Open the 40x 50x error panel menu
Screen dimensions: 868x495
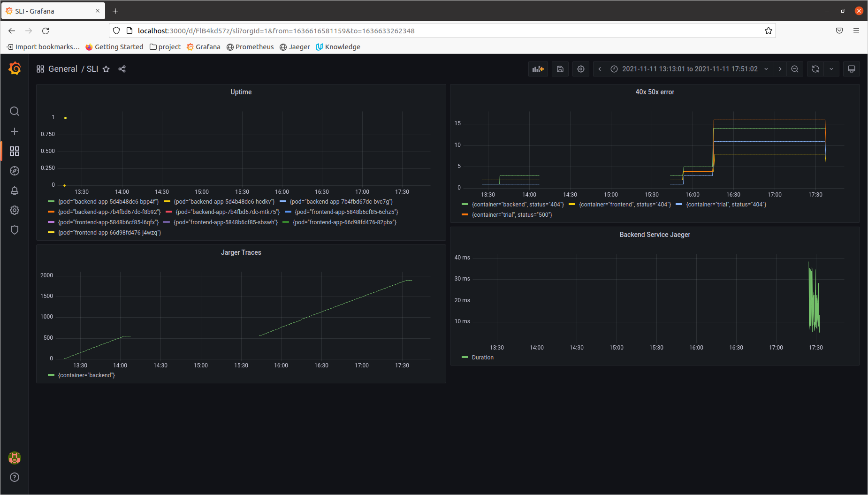coord(655,92)
